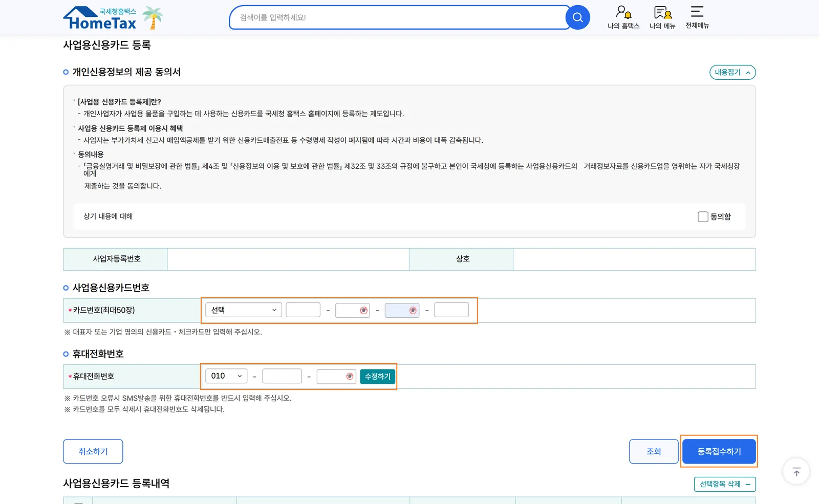819x504 pixels.
Task: Open 나의 메뉴 icon
Action: tap(662, 17)
